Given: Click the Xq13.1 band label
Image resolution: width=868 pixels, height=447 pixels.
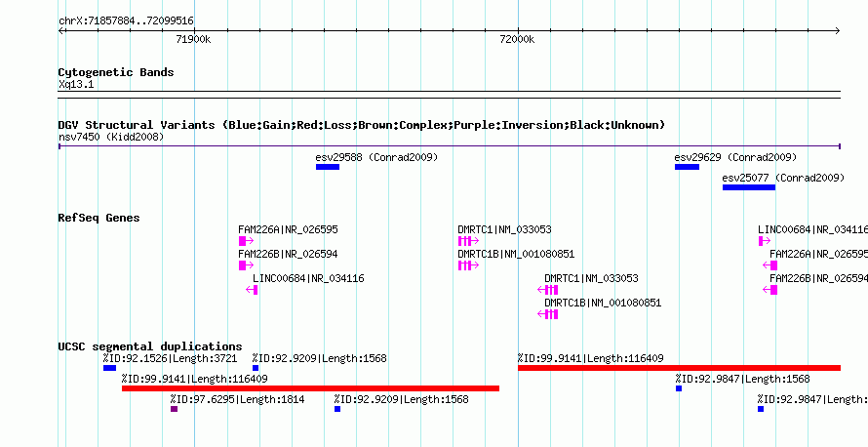Looking at the screenshot, I should pos(76,85).
